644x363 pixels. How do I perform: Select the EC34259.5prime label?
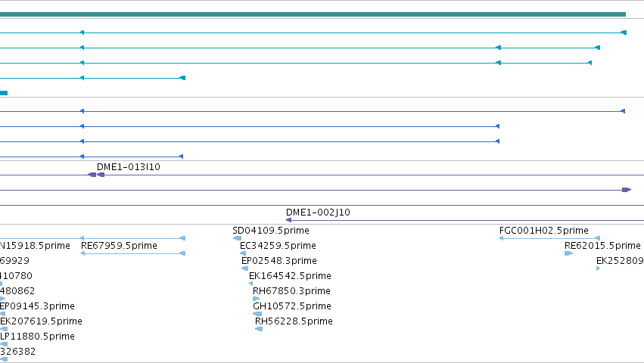278,246
